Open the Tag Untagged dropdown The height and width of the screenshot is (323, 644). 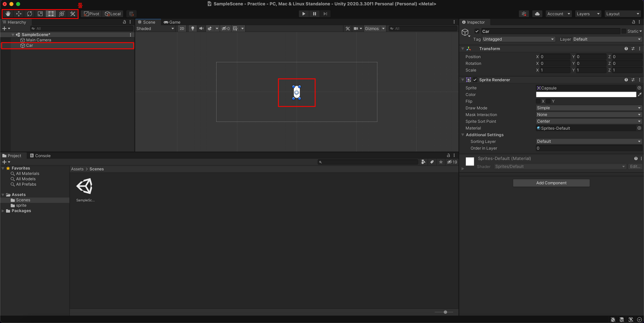(x=518, y=39)
